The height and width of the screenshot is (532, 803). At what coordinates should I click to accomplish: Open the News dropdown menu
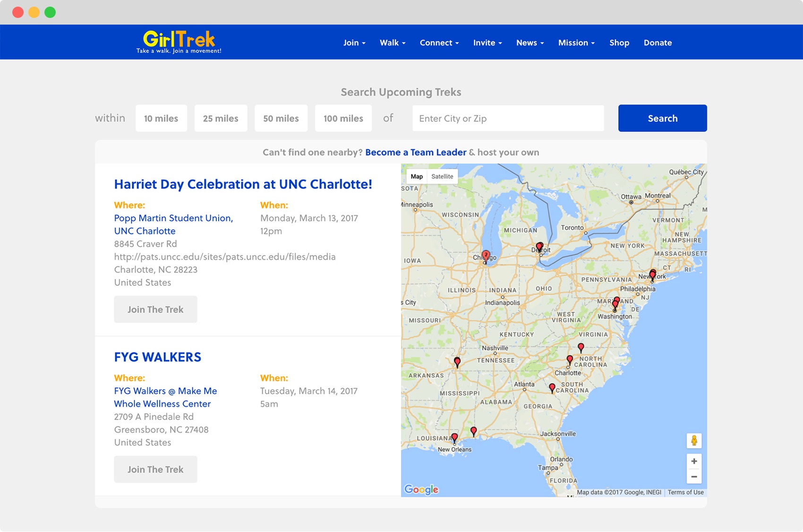click(x=530, y=43)
